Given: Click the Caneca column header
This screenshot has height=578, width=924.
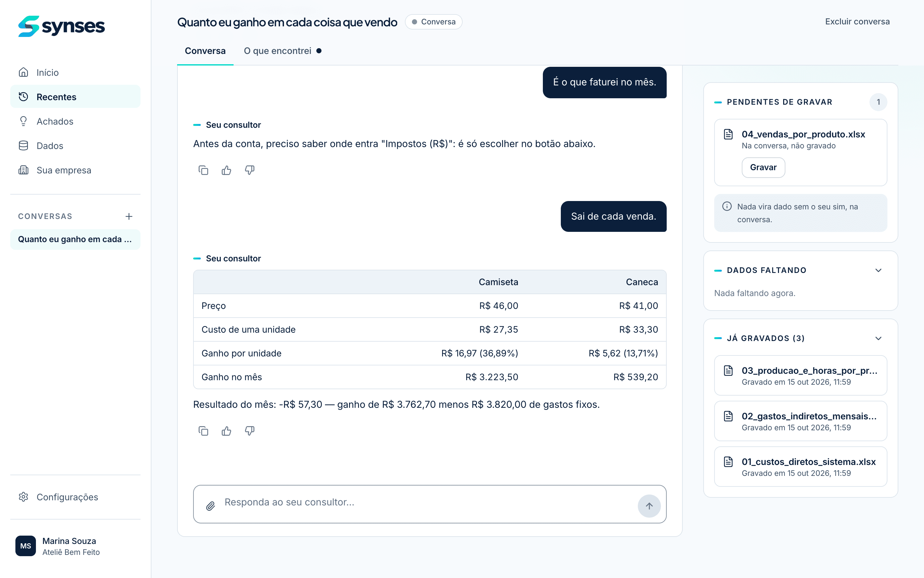Looking at the screenshot, I should point(642,282).
